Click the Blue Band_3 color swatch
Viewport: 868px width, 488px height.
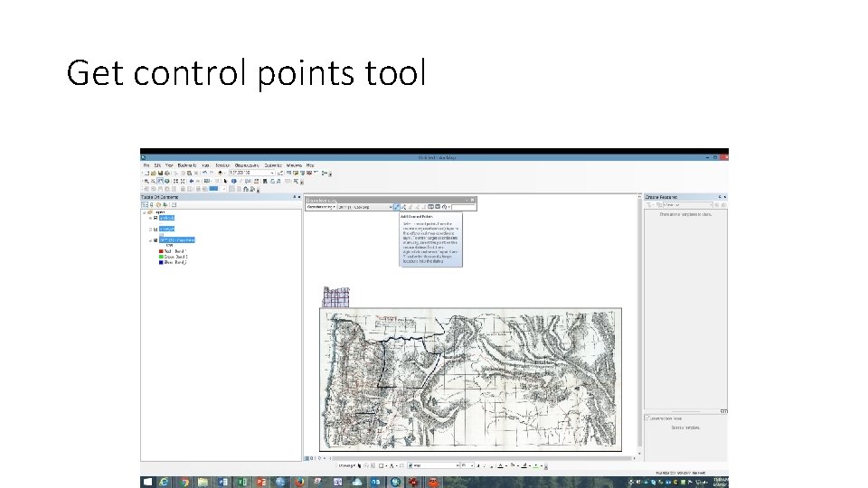[x=161, y=262]
